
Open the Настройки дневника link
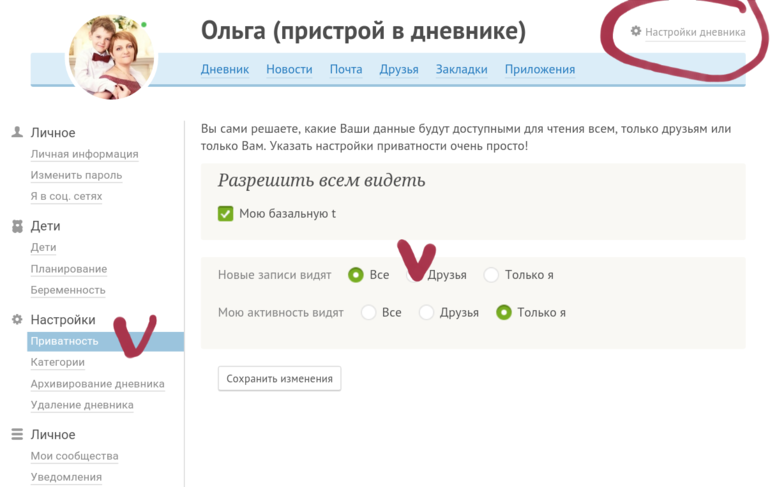[694, 32]
